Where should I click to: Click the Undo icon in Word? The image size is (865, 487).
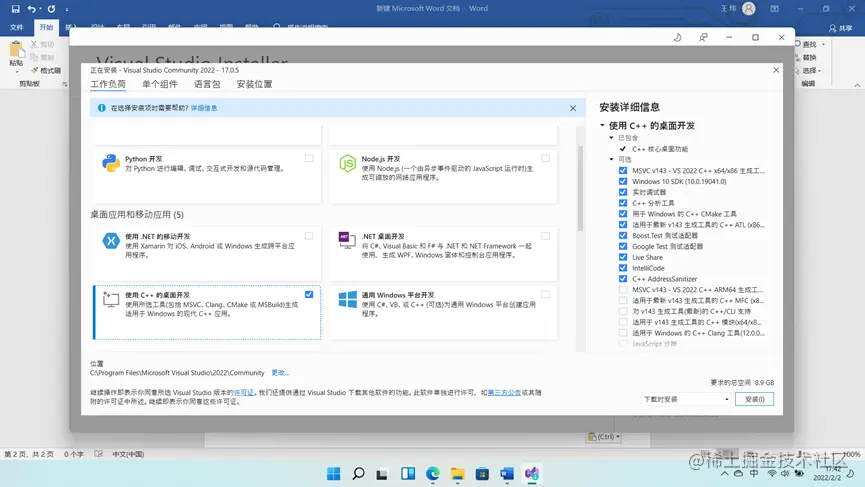coord(31,9)
